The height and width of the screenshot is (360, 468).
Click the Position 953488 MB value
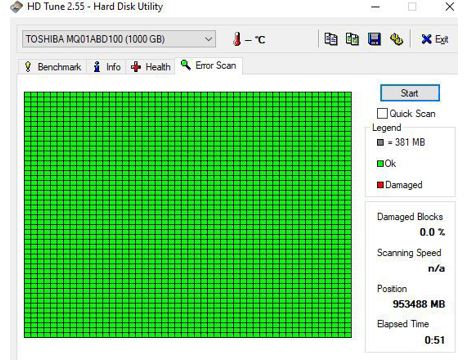(419, 304)
